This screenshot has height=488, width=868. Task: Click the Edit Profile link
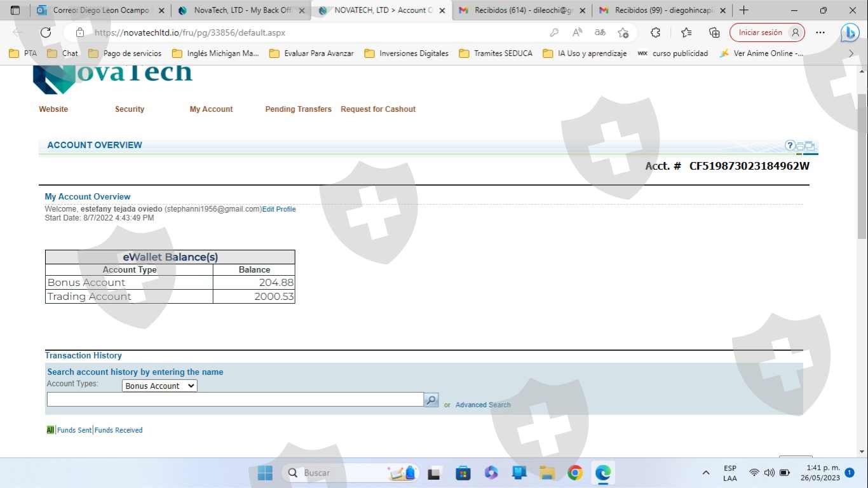coord(279,209)
